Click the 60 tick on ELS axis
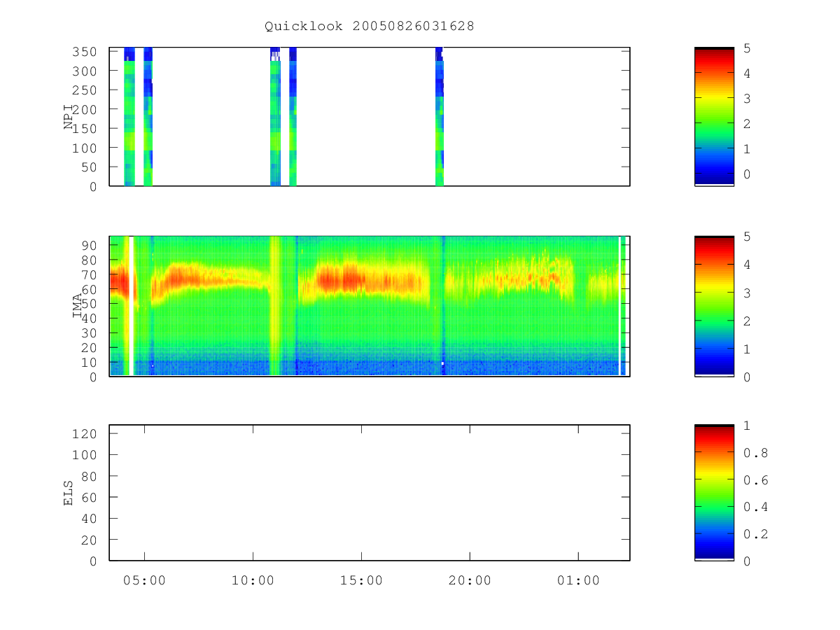 click(90, 497)
